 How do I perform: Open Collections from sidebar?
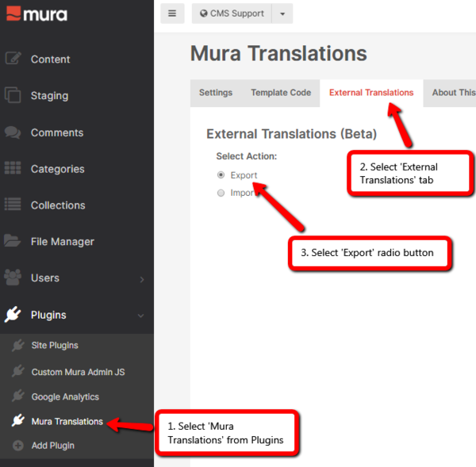pos(58,205)
